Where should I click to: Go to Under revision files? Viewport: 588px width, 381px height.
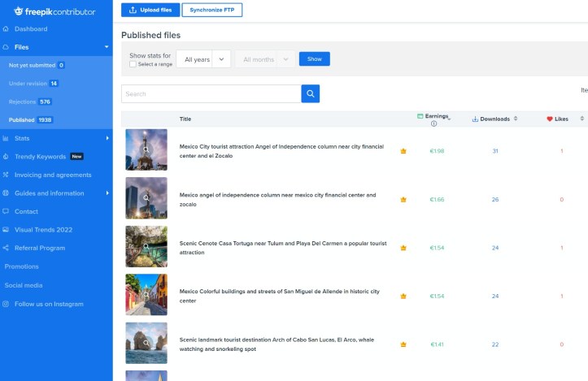coord(33,83)
